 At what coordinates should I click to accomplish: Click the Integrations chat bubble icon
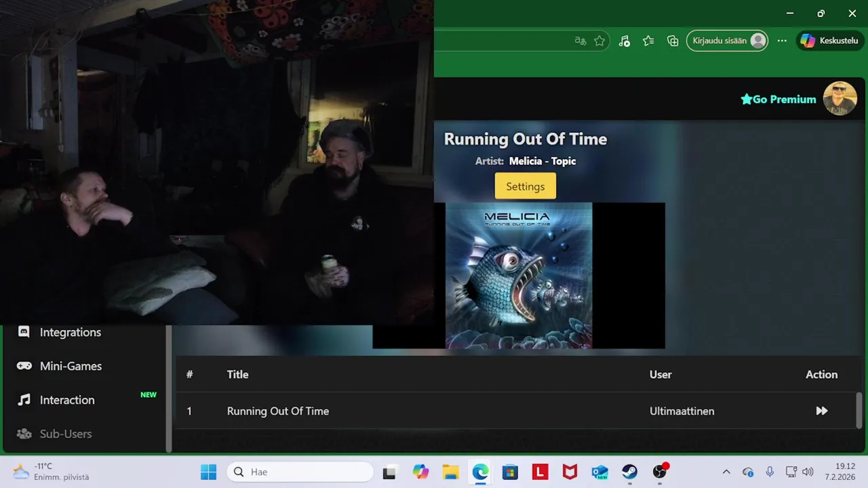24,332
